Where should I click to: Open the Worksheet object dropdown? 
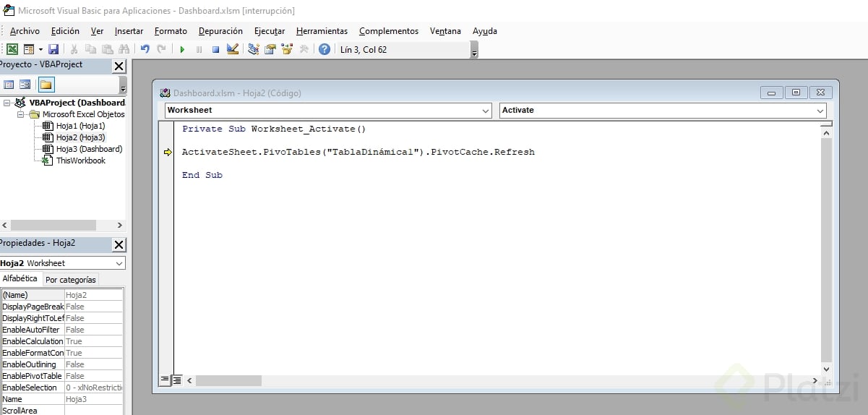pyautogui.click(x=485, y=111)
